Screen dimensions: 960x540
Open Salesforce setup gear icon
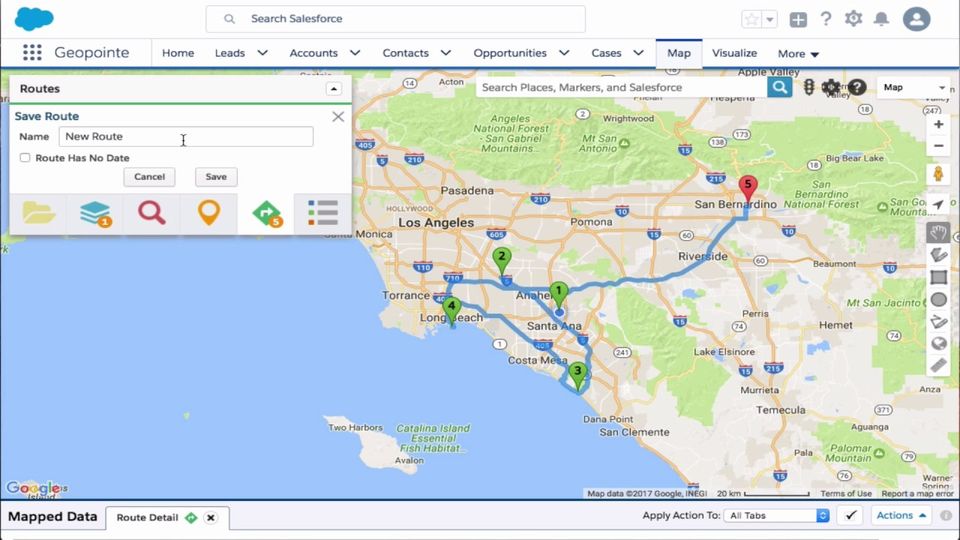853,19
